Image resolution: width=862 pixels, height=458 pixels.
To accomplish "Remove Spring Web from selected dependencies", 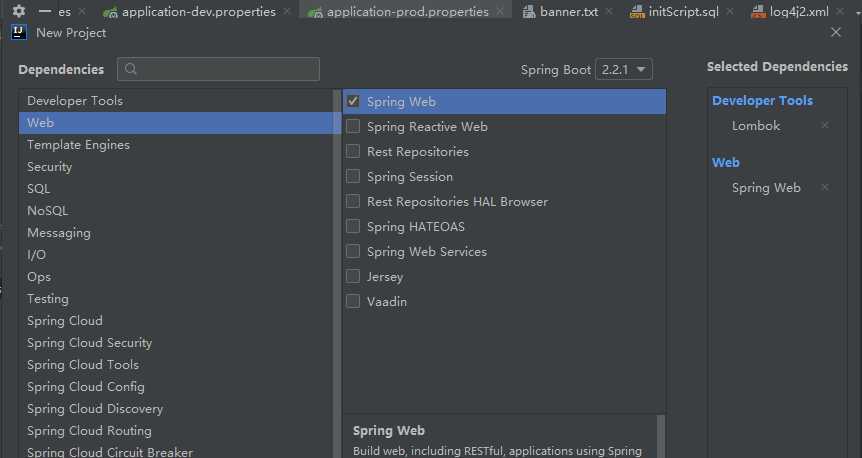I will (825, 187).
